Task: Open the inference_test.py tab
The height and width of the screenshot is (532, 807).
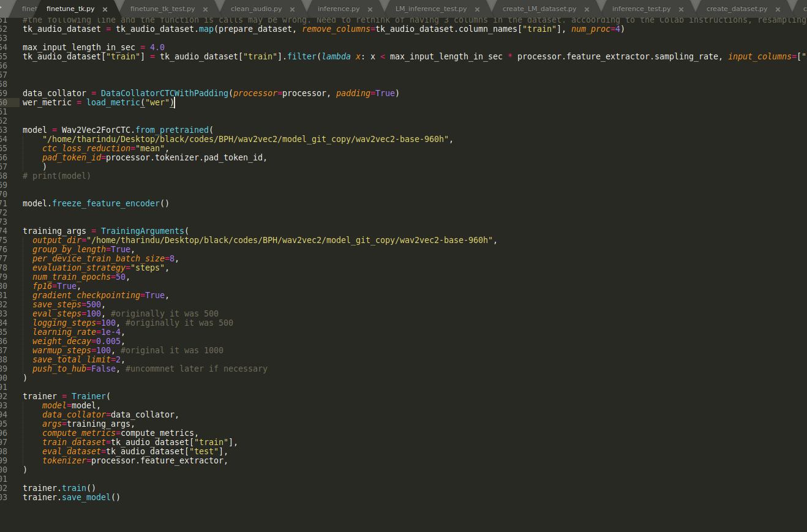Action: click(x=641, y=9)
